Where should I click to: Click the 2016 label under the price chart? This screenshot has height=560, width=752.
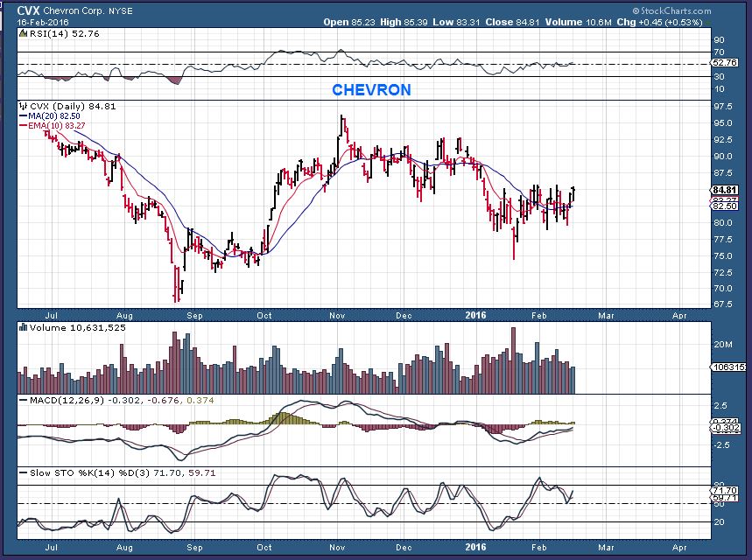[x=475, y=315]
